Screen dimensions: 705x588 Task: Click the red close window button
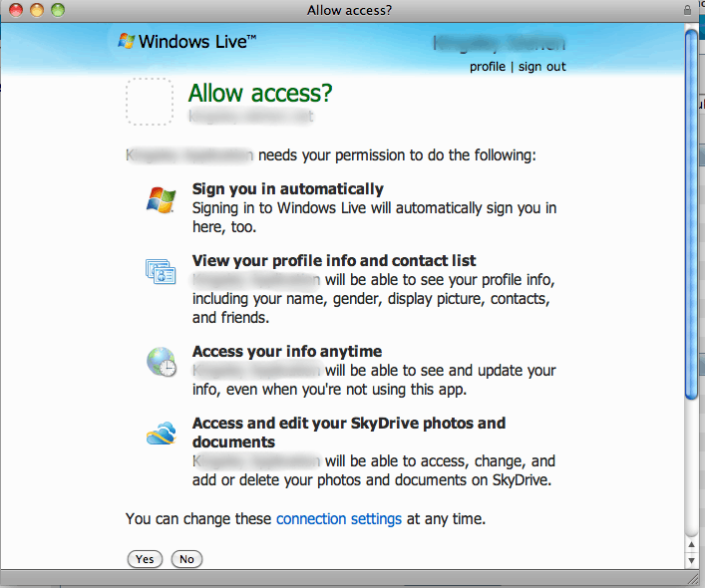click(x=16, y=10)
